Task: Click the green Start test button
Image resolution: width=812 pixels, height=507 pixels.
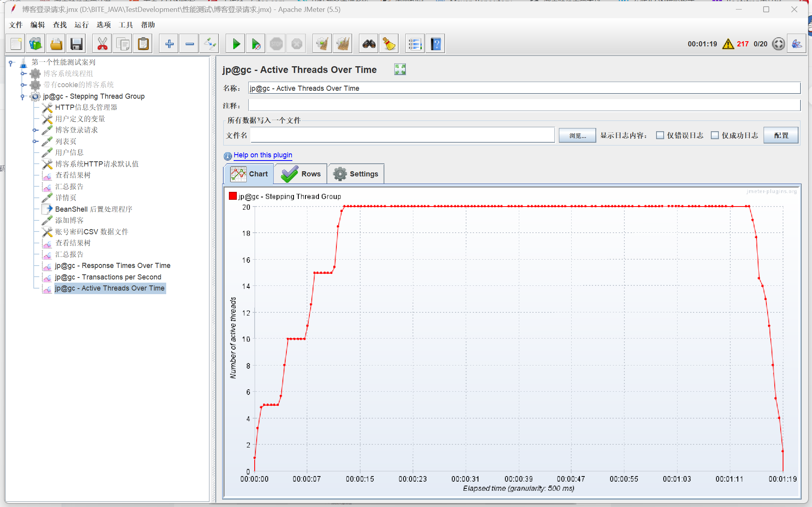Action: point(236,44)
